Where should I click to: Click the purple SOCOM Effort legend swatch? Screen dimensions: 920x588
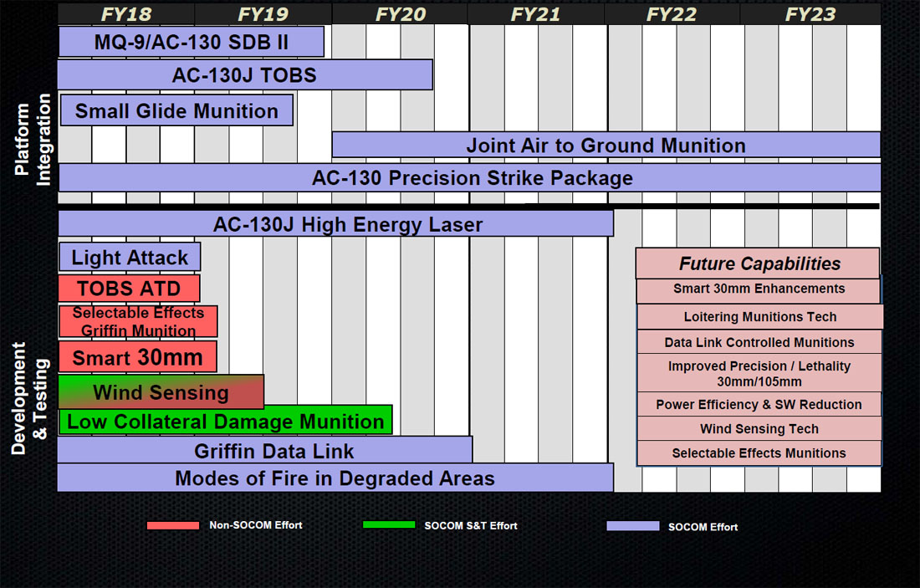pyautogui.click(x=632, y=526)
